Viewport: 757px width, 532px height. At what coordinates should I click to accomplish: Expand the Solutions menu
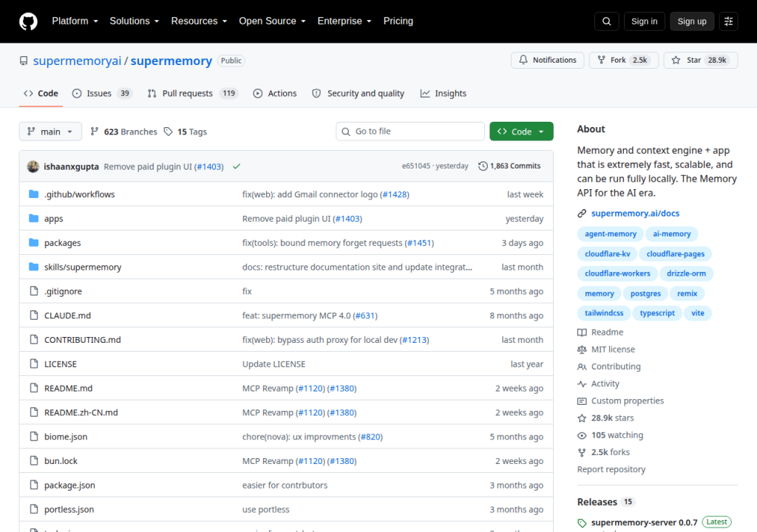coord(135,21)
